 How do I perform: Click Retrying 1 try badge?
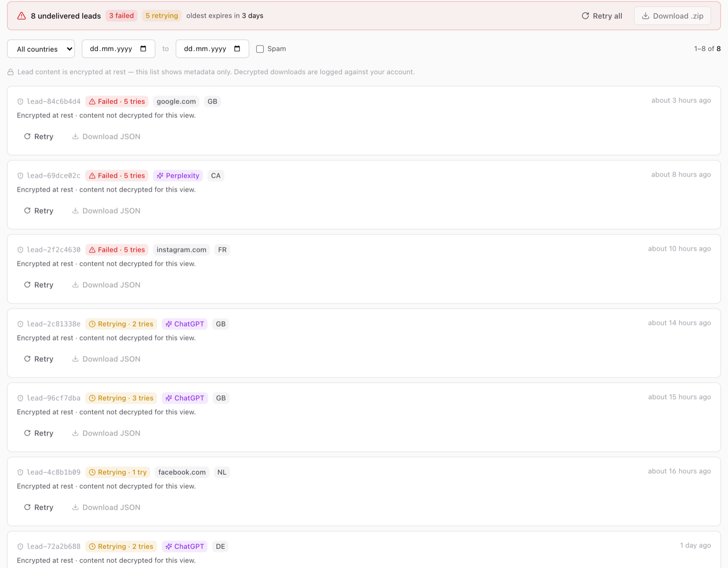[118, 472]
